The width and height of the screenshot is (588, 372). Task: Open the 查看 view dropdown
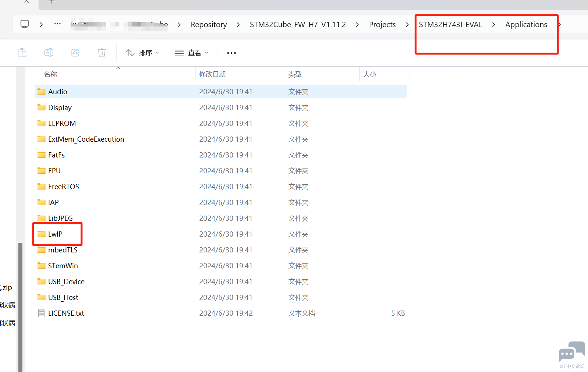(x=191, y=53)
